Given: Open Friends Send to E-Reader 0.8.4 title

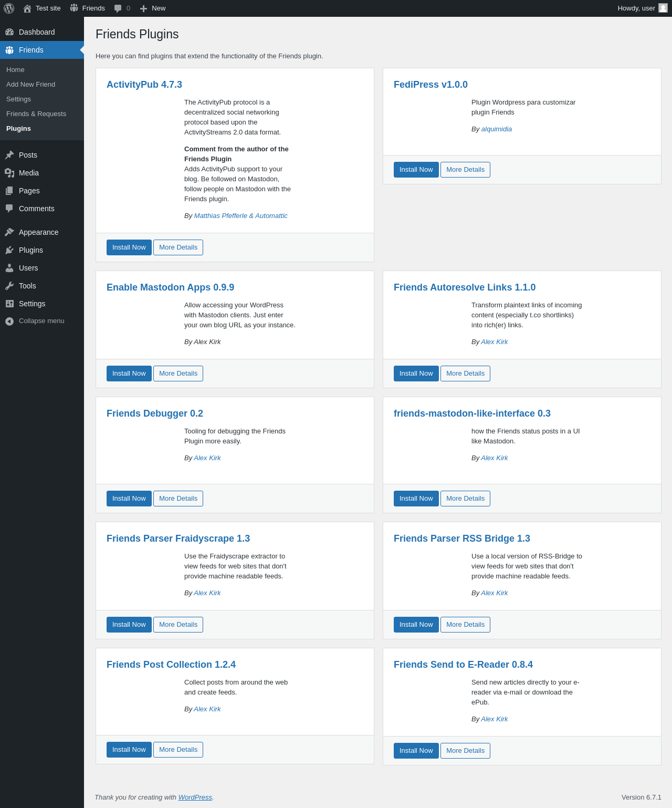Looking at the screenshot, I should [x=463, y=665].
